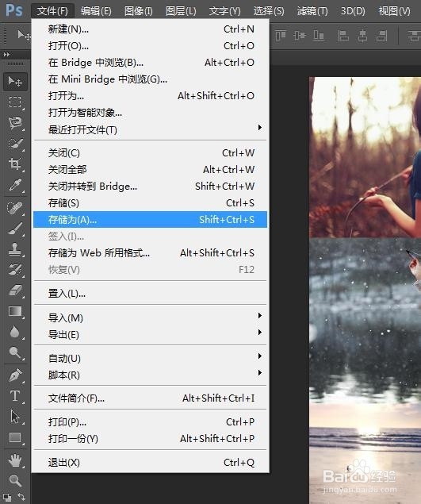
Task: Open the 编辑(E) menu
Action: tap(96, 11)
